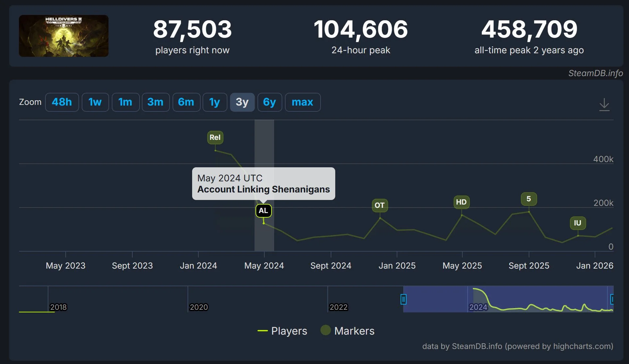
Task: Set zoom range to 1w
Action: point(95,102)
